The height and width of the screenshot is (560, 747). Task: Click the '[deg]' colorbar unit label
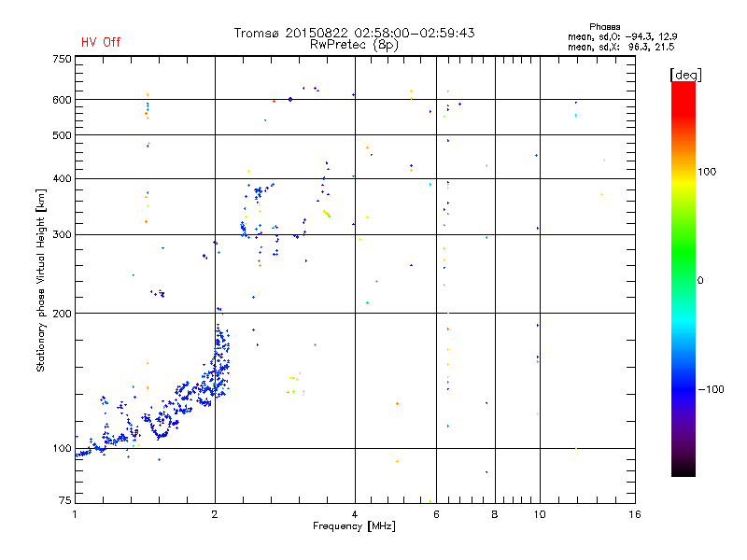685,76
